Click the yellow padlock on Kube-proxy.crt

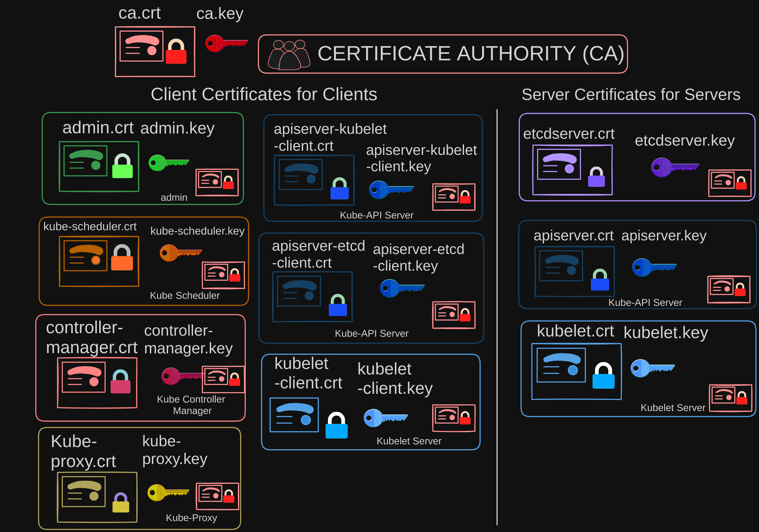coord(121,503)
